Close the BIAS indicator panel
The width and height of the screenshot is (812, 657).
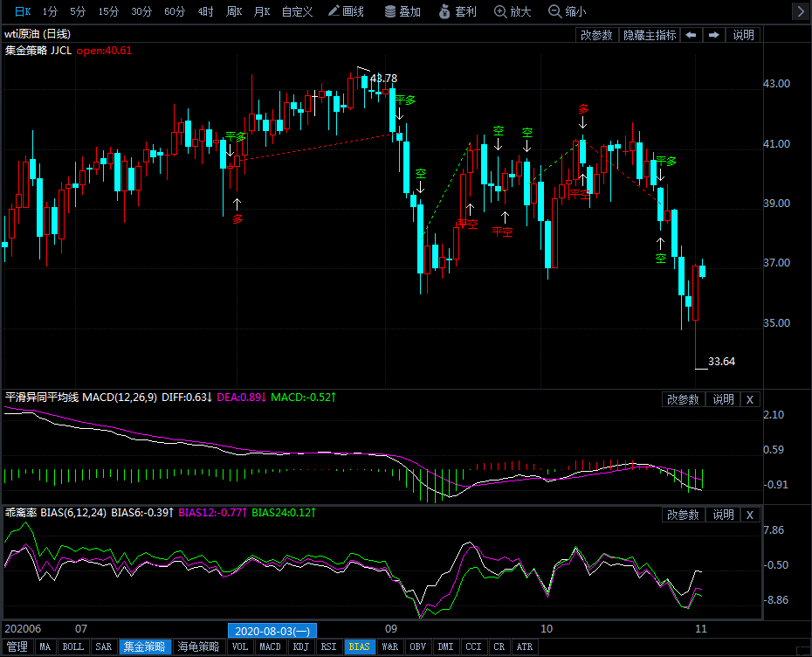750,515
